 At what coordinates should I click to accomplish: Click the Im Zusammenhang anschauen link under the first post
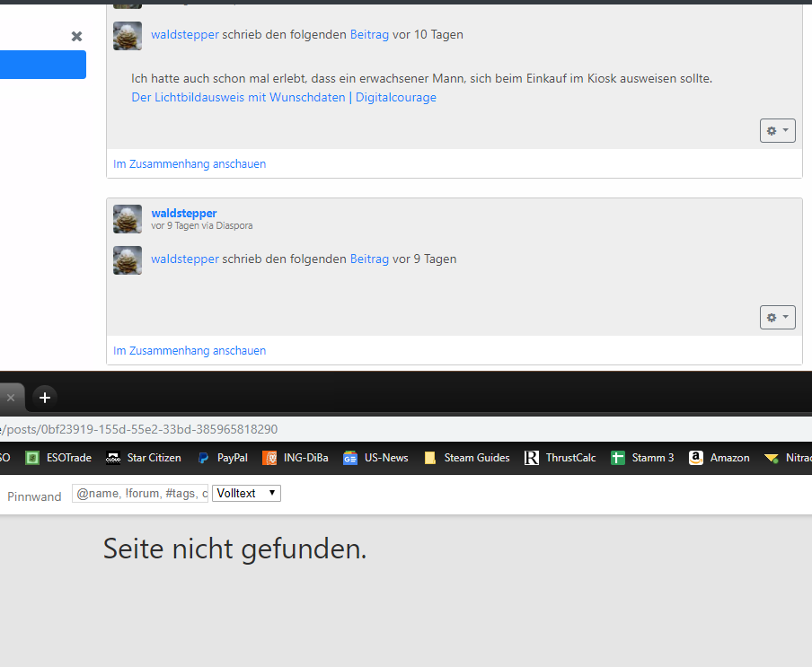coord(190,163)
